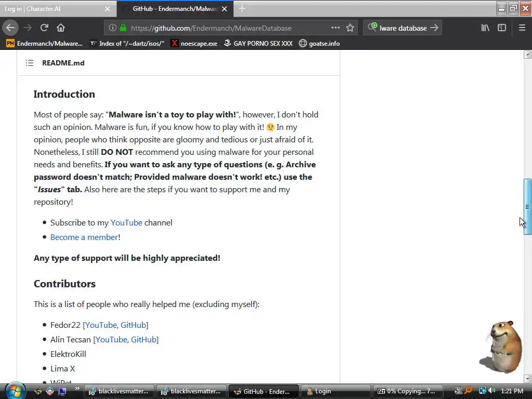This screenshot has height=399, width=532.
Task: Open the Windows Start orb
Action: tap(15, 391)
